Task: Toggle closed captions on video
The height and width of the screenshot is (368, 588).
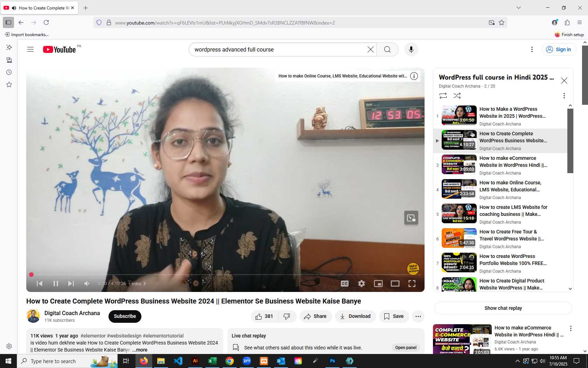Action: click(345, 284)
